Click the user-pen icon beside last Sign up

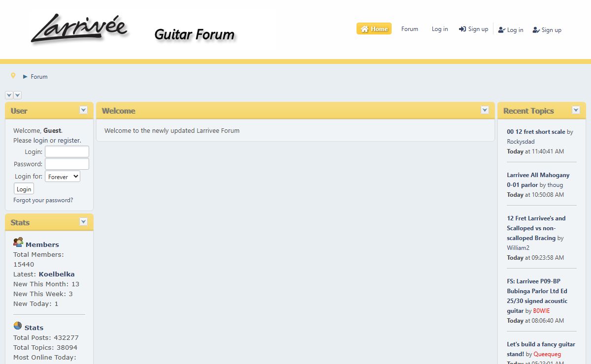536,30
